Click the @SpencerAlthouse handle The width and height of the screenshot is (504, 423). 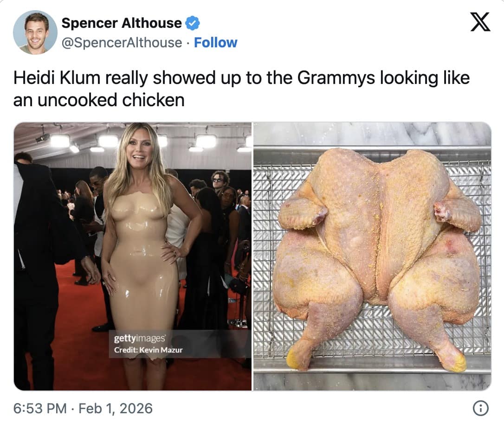[122, 43]
